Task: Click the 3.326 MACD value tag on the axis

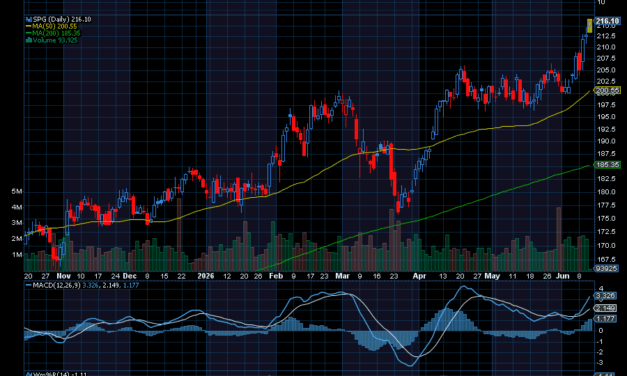Action: click(606, 296)
